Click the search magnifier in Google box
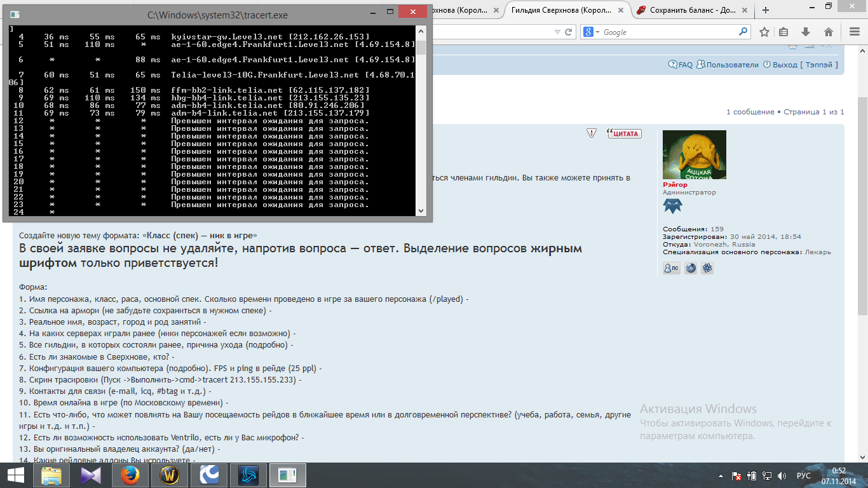 (743, 32)
